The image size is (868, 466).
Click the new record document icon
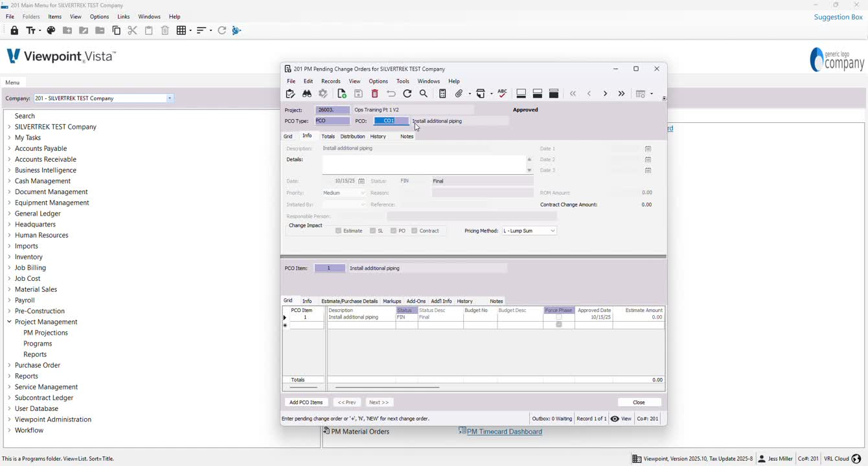point(342,94)
